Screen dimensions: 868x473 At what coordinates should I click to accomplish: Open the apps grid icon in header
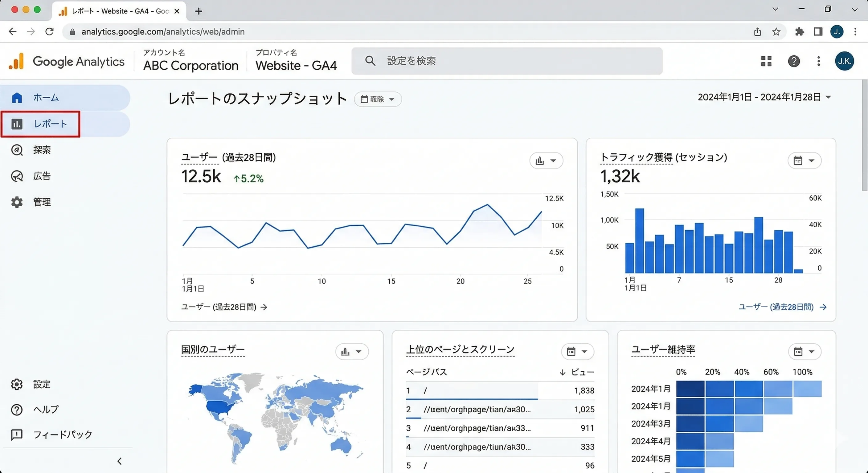tap(766, 61)
